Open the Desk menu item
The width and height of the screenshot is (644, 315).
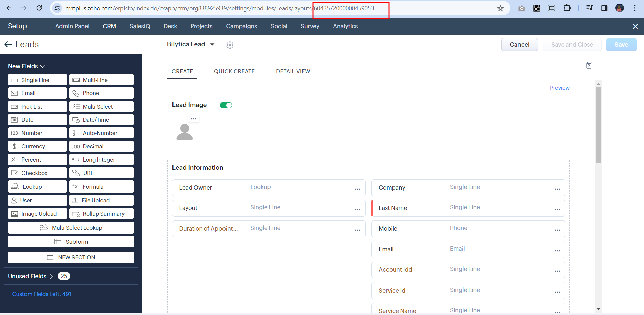(x=170, y=26)
